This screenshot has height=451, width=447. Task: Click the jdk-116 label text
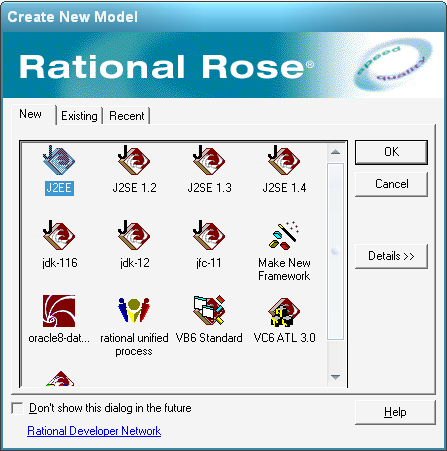(x=60, y=263)
